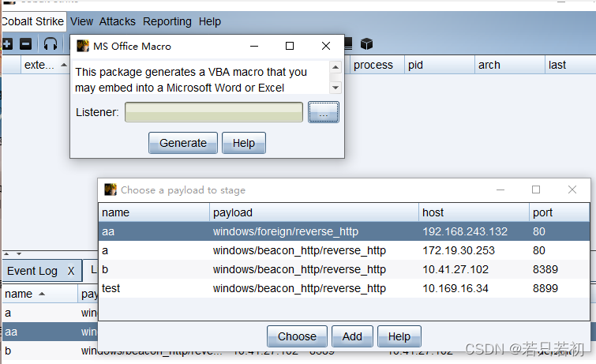Viewport: 596px width, 364px height.
Task: Sort by name column in payload chooser
Action: pyautogui.click(x=154, y=212)
